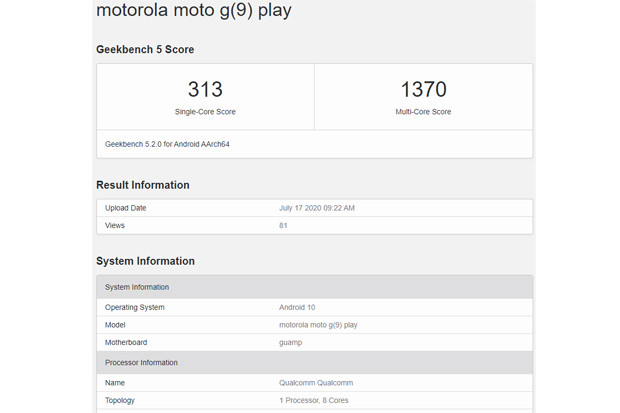
Task: Click the multi-core score value 1370
Action: click(x=423, y=89)
